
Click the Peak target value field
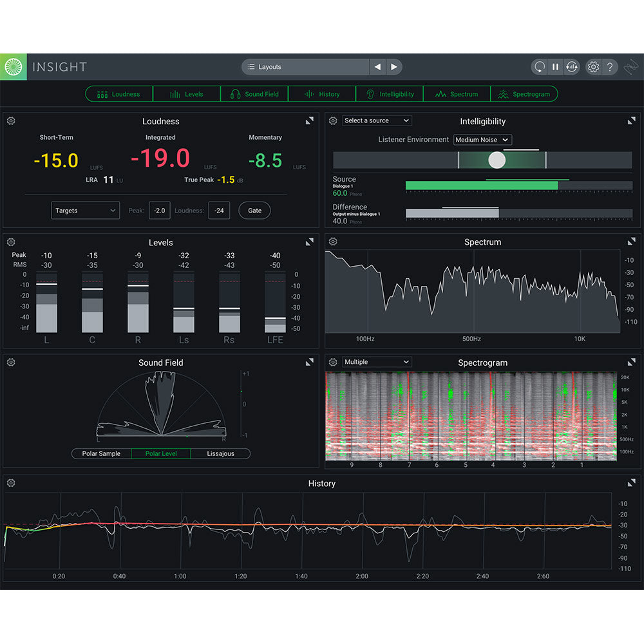click(x=159, y=210)
